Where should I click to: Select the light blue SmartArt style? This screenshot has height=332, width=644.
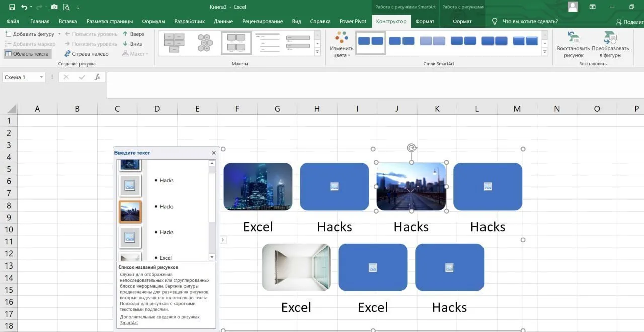(x=433, y=41)
